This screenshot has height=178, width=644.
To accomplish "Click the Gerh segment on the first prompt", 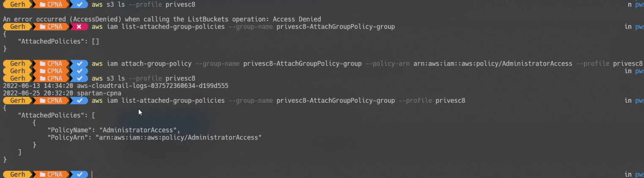I will [17, 5].
